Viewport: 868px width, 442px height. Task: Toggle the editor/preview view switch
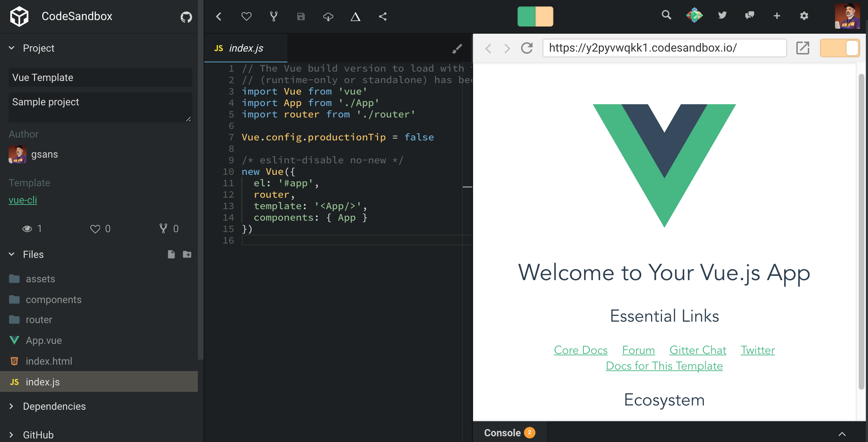[x=535, y=16]
